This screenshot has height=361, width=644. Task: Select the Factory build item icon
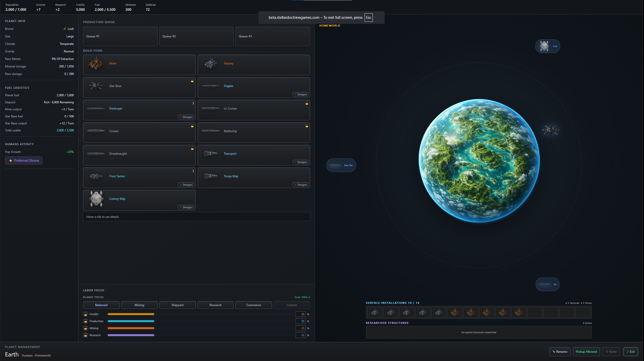[210, 64]
